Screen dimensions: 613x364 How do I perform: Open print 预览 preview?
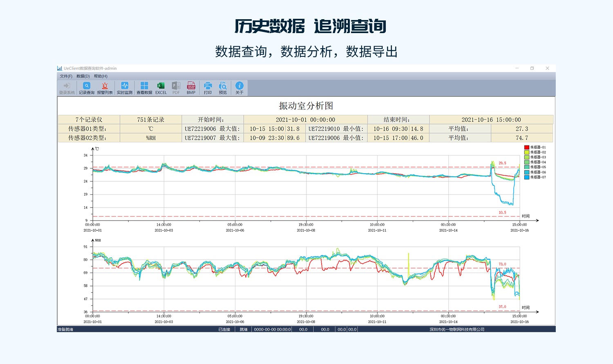point(223,87)
